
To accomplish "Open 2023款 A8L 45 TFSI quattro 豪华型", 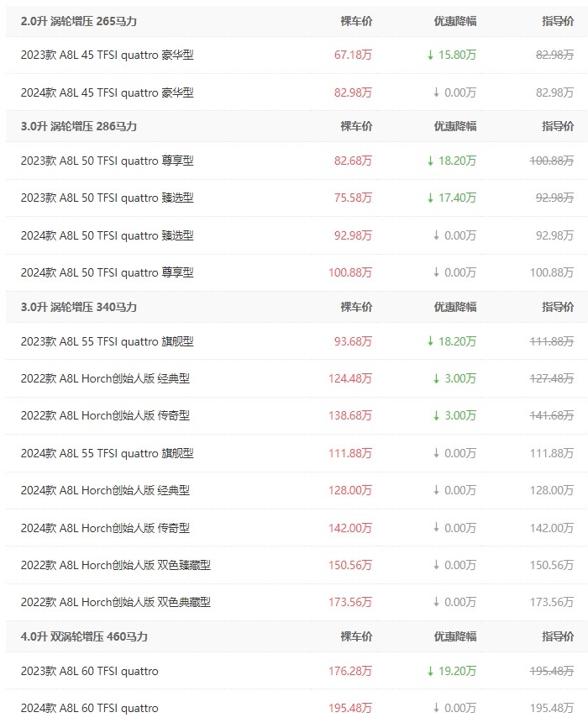I will 107,55.
